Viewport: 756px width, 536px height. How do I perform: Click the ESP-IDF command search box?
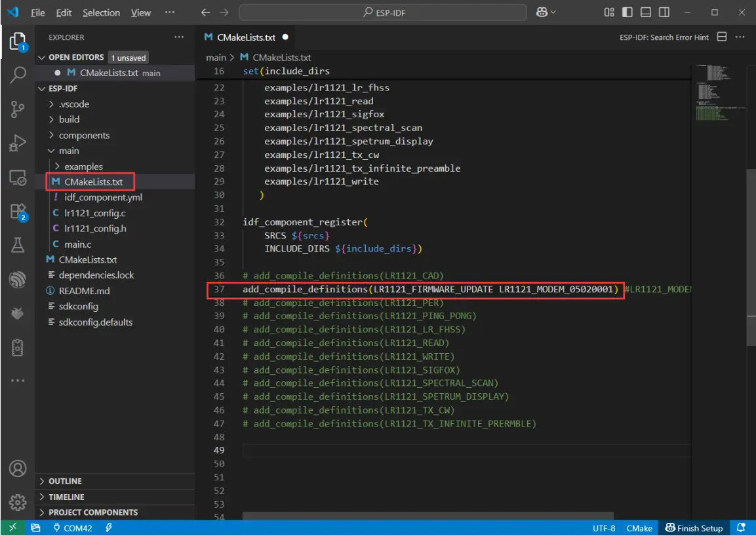tap(382, 12)
